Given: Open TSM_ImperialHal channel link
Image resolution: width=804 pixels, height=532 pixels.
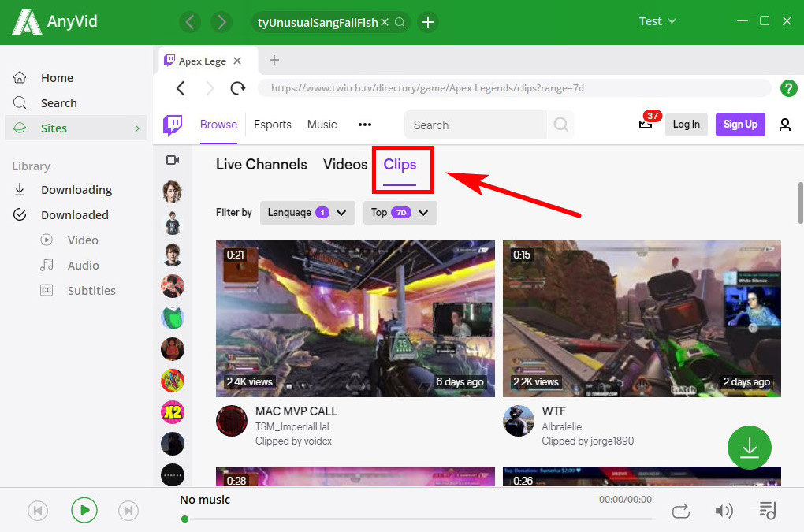Looking at the screenshot, I should point(292,426).
